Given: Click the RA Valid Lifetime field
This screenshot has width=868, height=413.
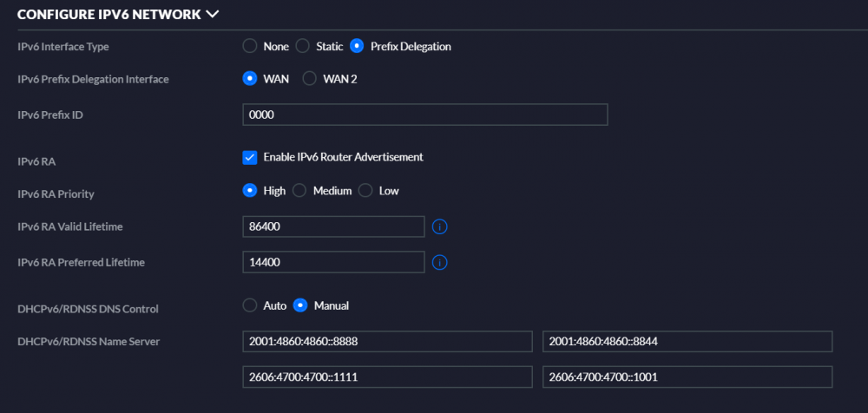Looking at the screenshot, I should pos(334,227).
